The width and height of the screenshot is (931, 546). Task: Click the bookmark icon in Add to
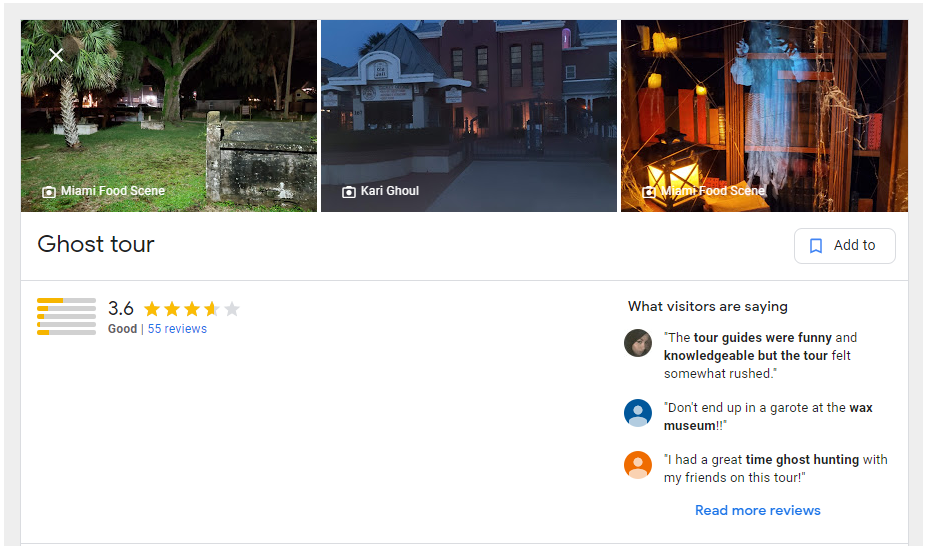point(816,246)
